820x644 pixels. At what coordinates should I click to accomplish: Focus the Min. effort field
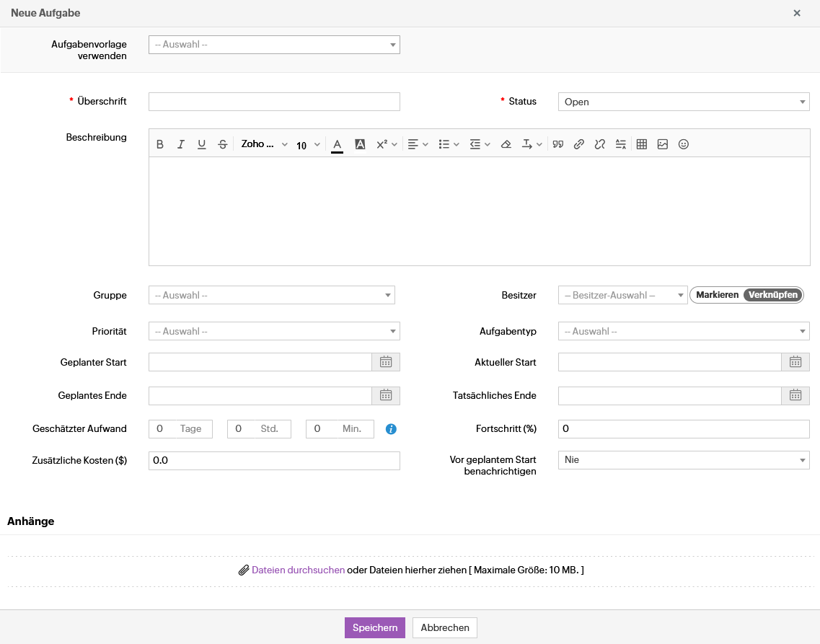point(340,428)
